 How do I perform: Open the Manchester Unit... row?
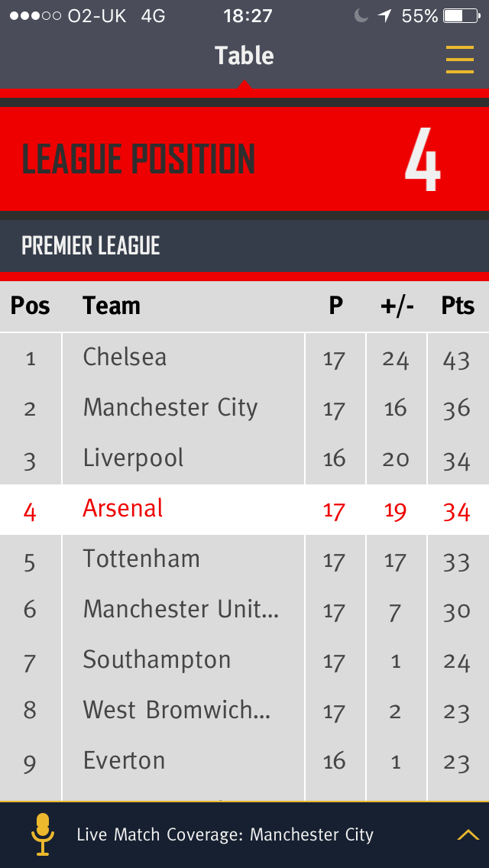(244, 610)
